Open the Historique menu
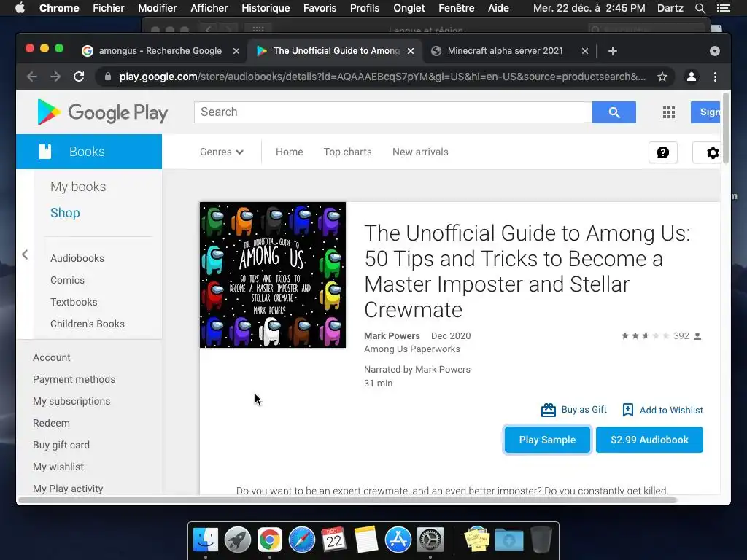 pos(266,8)
